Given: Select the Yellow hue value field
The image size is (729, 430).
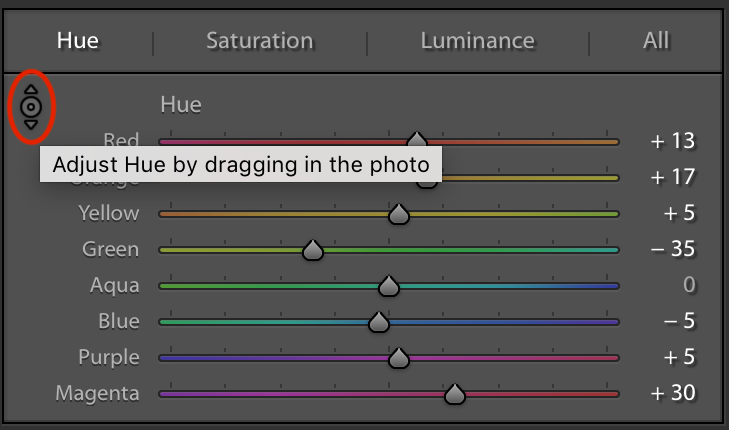Looking at the screenshot, I should click(677, 214).
